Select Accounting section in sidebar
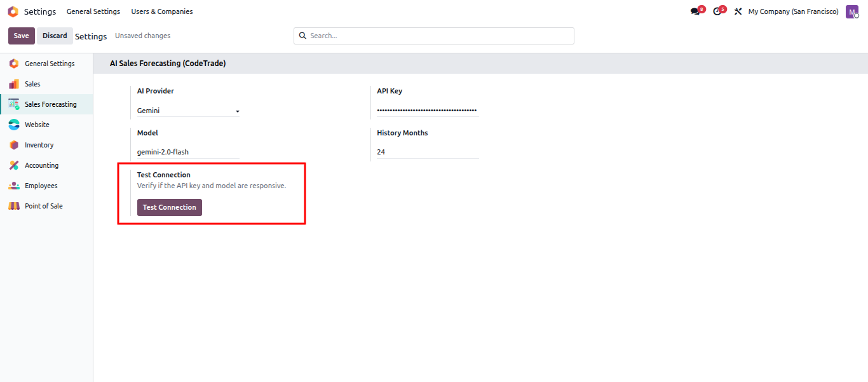 coord(46,165)
